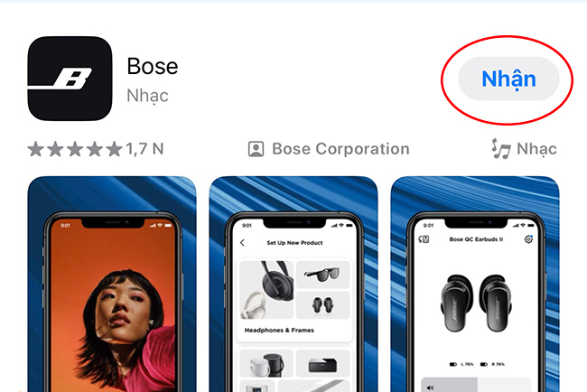The height and width of the screenshot is (392, 587).
Task: Tap the Nhạc subtitle under Bose
Action: point(147,96)
